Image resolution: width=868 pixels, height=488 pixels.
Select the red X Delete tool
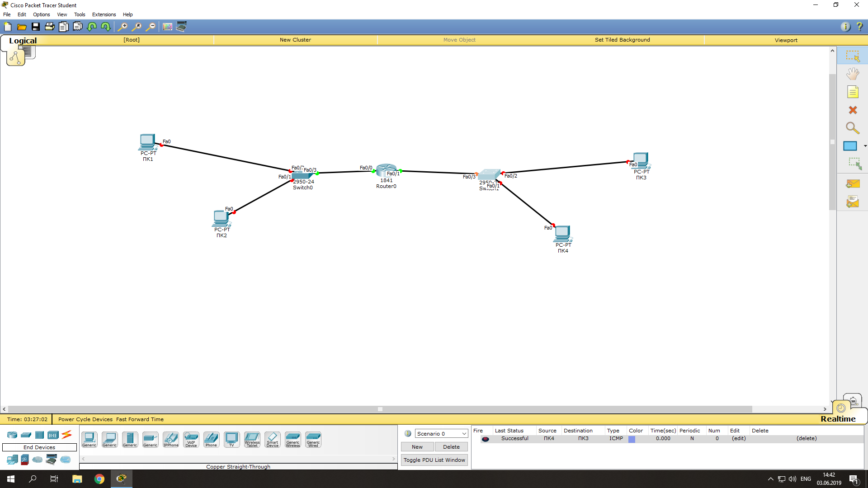point(853,110)
